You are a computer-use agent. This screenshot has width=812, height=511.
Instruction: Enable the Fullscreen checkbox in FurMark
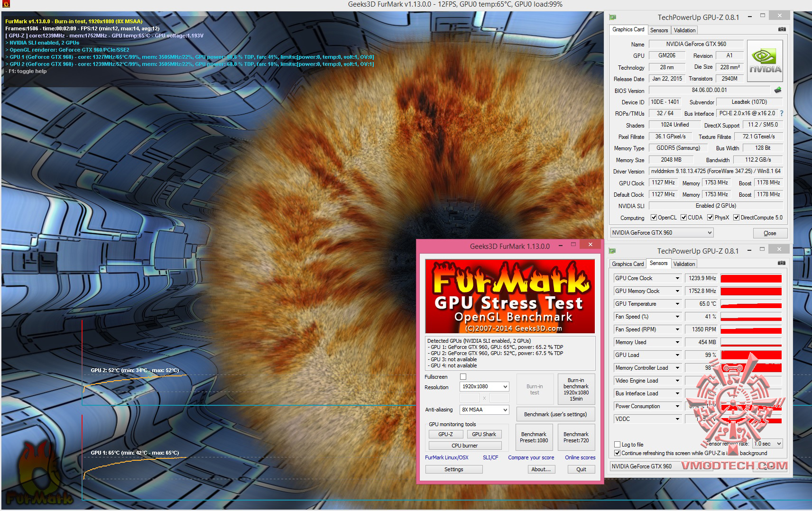point(463,377)
